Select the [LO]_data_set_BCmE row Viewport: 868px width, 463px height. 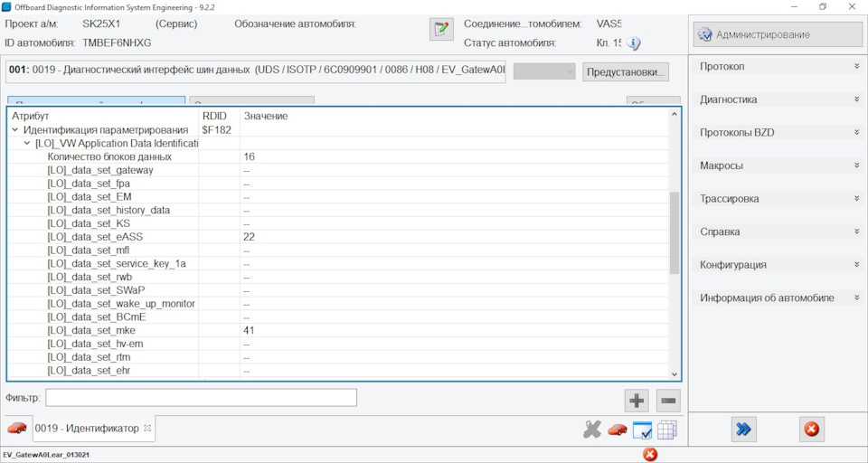(337, 317)
